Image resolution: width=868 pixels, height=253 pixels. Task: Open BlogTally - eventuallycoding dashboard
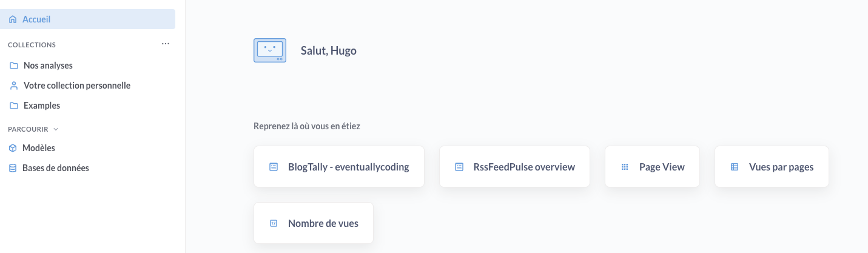[348, 167]
